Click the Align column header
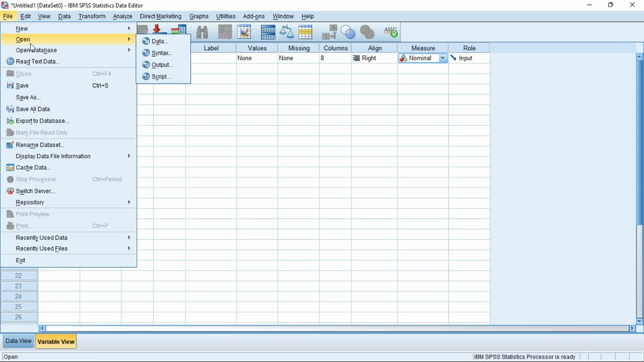 pos(375,48)
